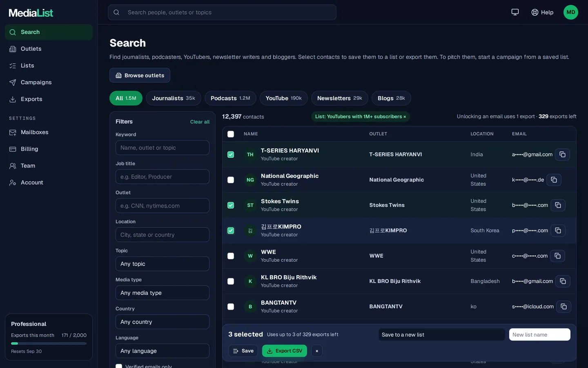
Task: Open the Save to a new list dropdown
Action: coord(442,334)
